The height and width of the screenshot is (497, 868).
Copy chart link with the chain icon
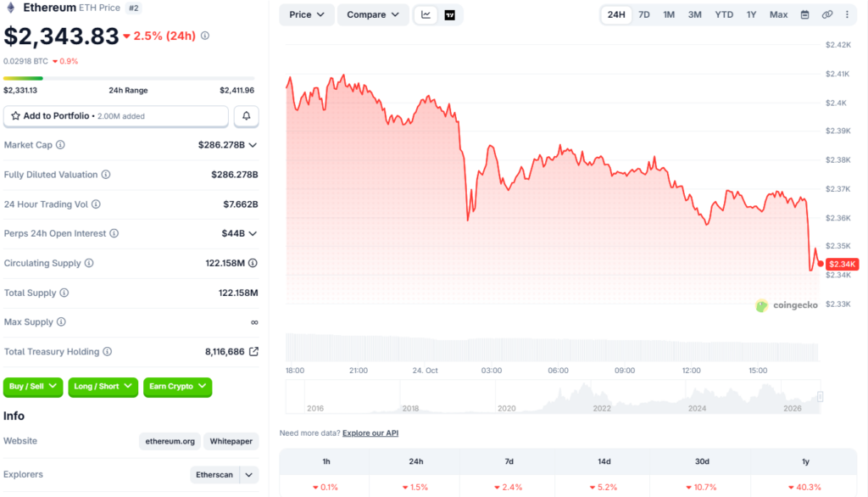(827, 15)
